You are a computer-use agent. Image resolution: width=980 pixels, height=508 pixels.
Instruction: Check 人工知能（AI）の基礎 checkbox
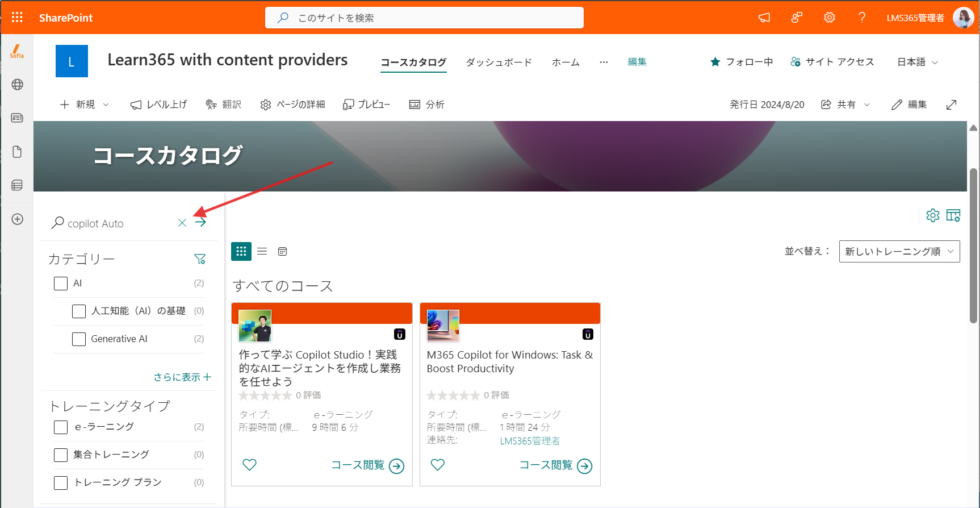point(79,311)
